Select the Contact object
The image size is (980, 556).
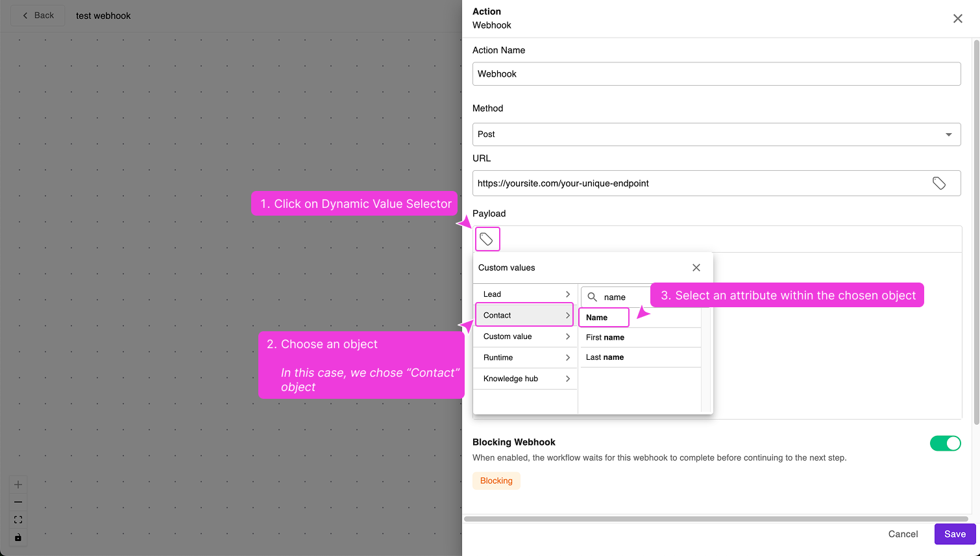524,315
